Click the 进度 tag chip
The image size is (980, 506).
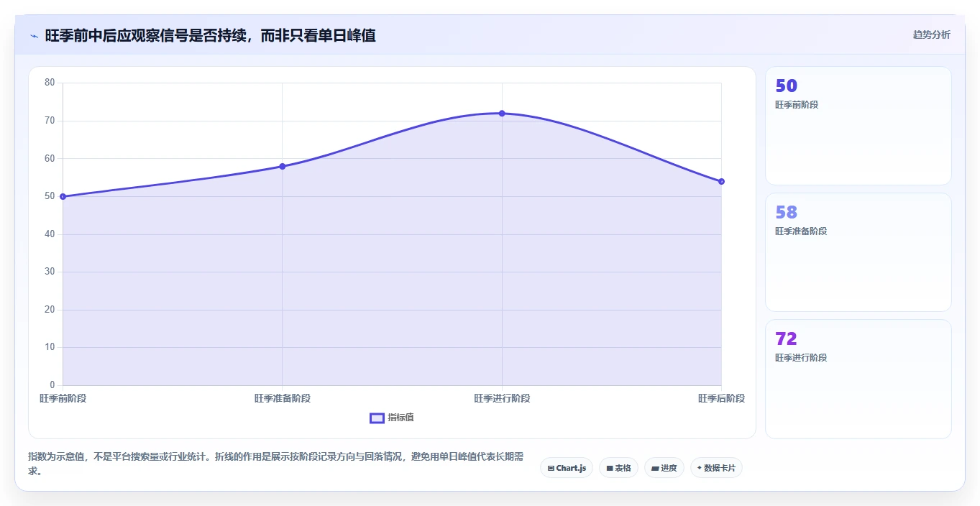[664, 468]
